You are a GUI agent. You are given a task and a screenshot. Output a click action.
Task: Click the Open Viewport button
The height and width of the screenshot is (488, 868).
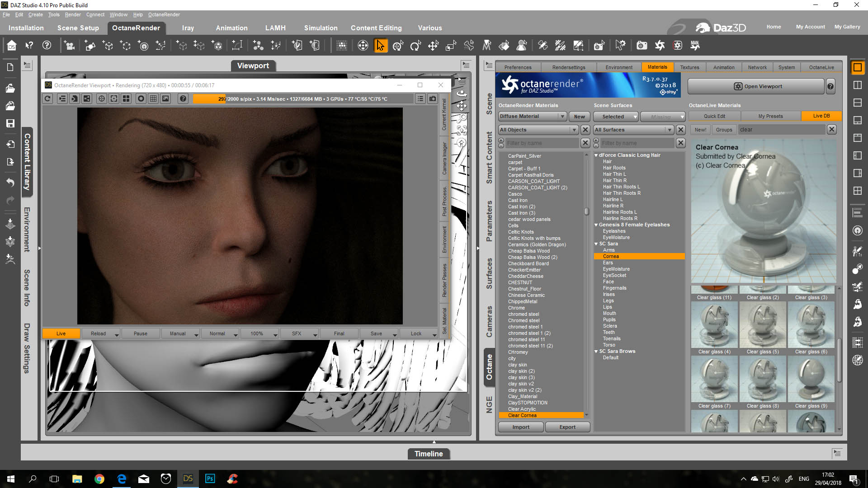pos(756,86)
